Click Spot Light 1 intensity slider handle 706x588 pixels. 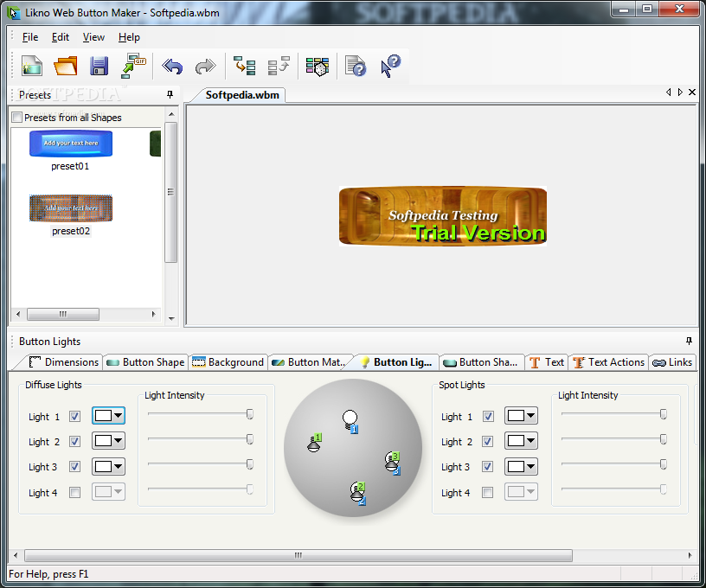pyautogui.click(x=664, y=414)
